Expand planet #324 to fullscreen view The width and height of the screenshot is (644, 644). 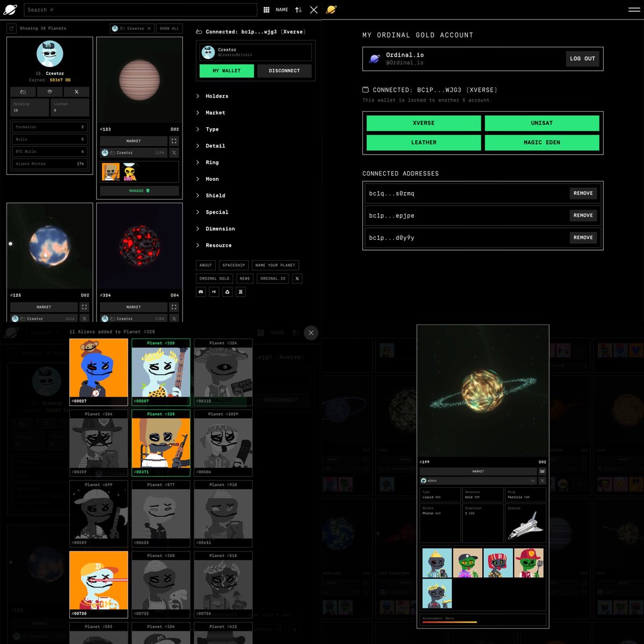pyautogui.click(x=174, y=307)
